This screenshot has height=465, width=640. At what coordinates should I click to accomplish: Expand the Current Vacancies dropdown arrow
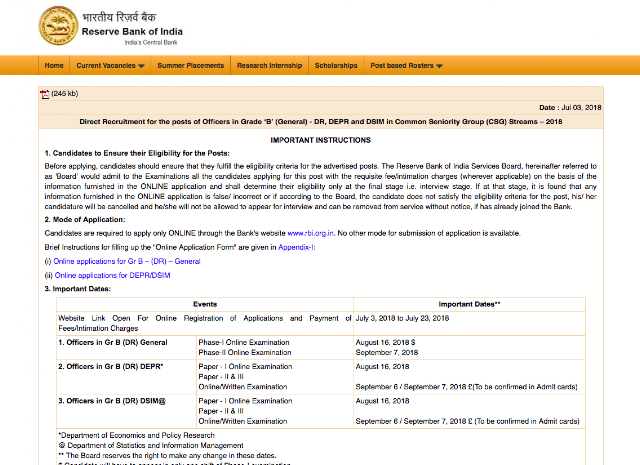[x=141, y=66]
